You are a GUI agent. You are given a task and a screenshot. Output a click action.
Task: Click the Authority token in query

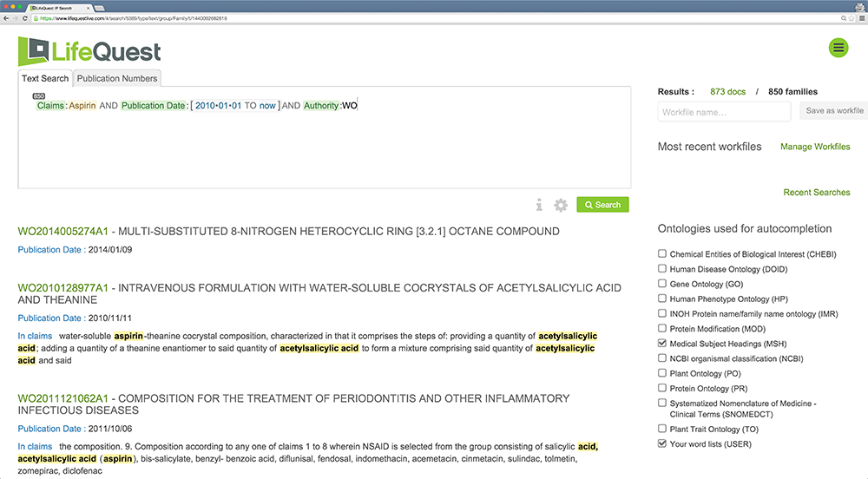click(321, 106)
